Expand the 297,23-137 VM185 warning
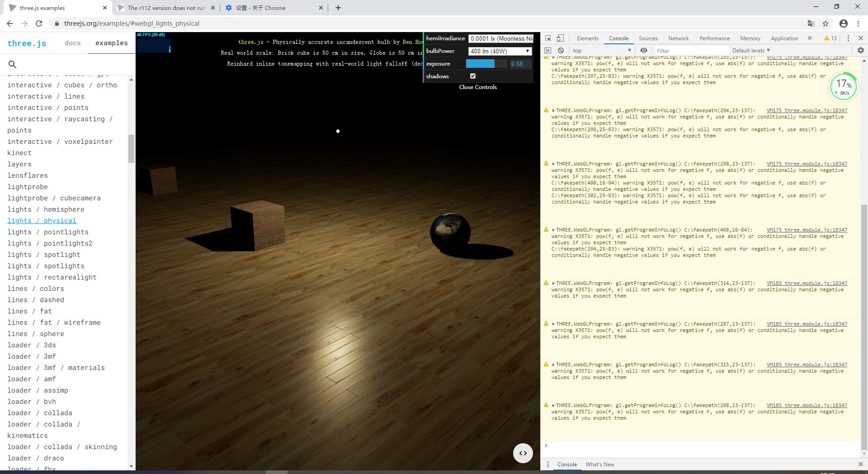 [x=553, y=324]
